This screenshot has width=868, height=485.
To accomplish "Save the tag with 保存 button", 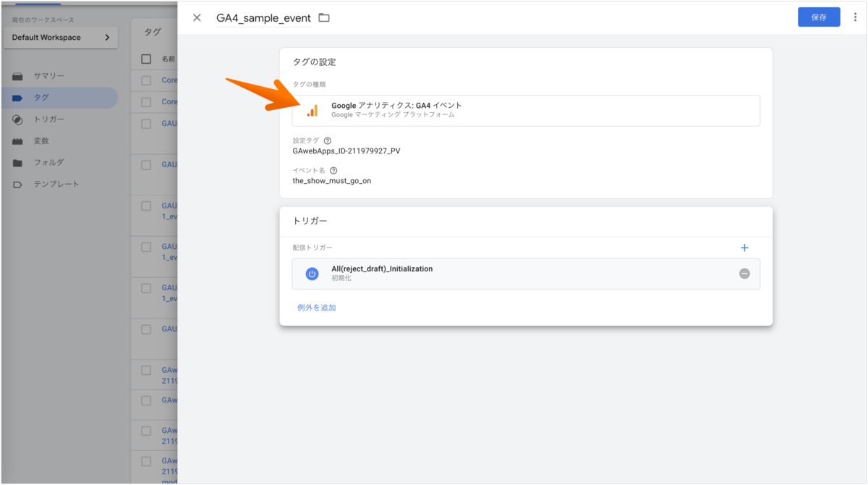I will click(819, 17).
